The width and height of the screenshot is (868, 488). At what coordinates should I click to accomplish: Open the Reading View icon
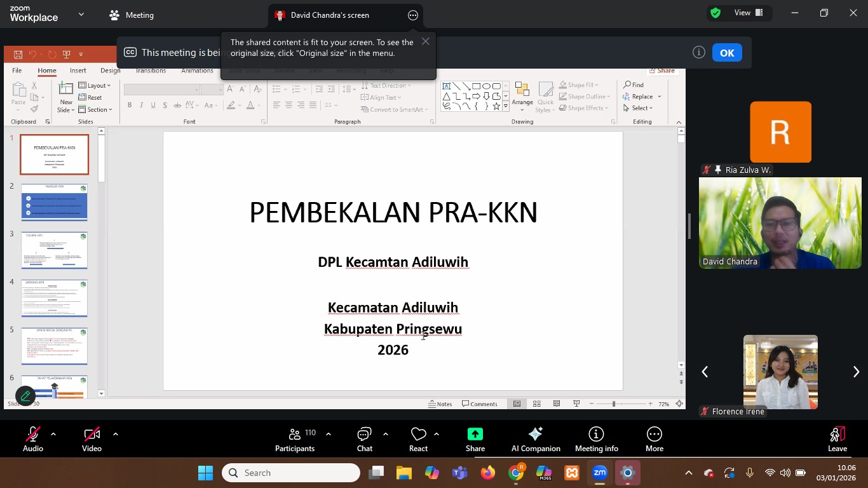coord(556,403)
